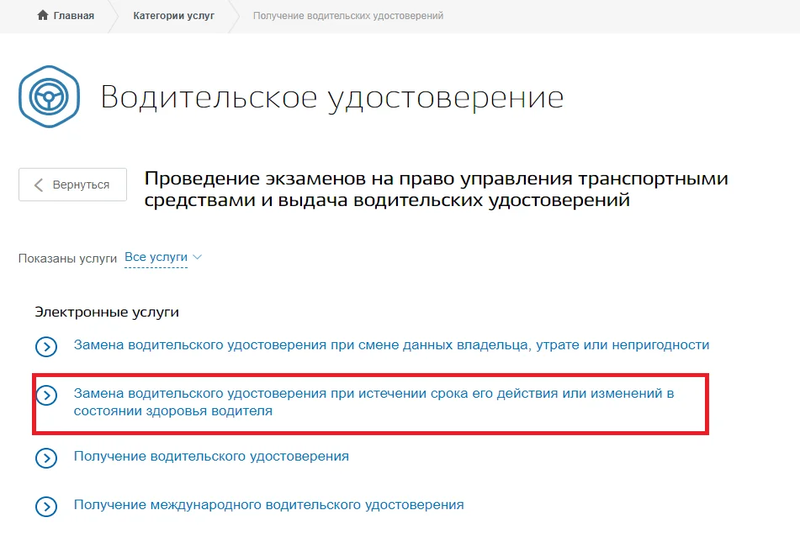This screenshot has height=533, width=800.
Task: Click the Проведение экзаменов subheading text
Action: tap(436, 190)
